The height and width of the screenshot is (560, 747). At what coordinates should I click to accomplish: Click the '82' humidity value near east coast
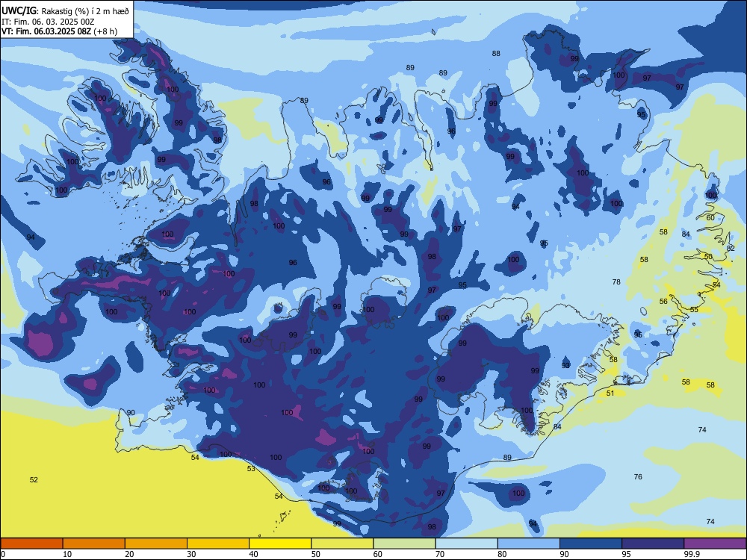click(x=731, y=249)
